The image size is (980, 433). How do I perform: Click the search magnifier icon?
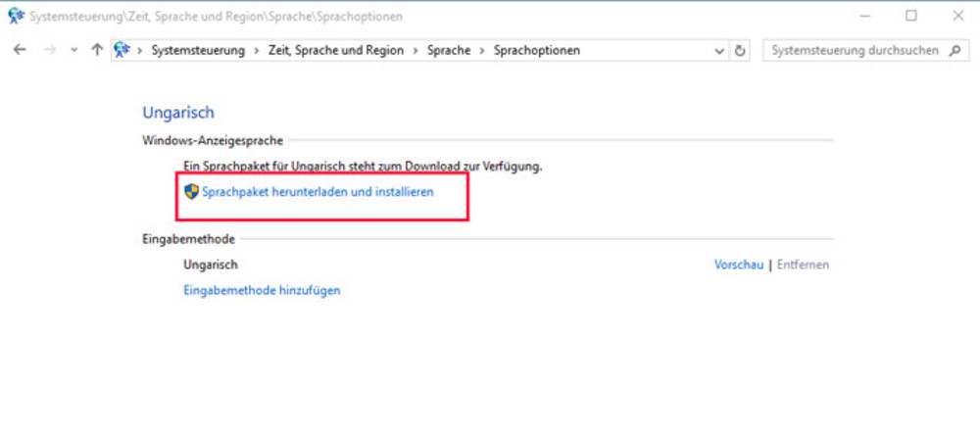tap(955, 51)
